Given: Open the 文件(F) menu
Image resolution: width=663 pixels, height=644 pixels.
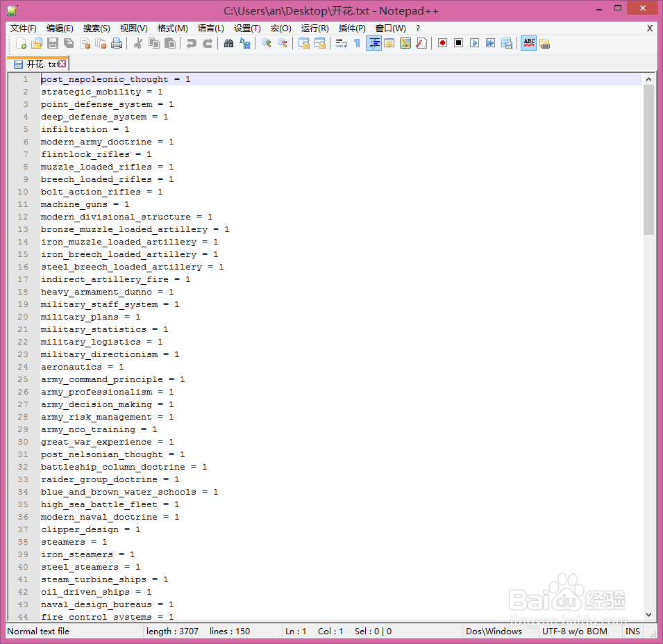Looking at the screenshot, I should [24, 28].
